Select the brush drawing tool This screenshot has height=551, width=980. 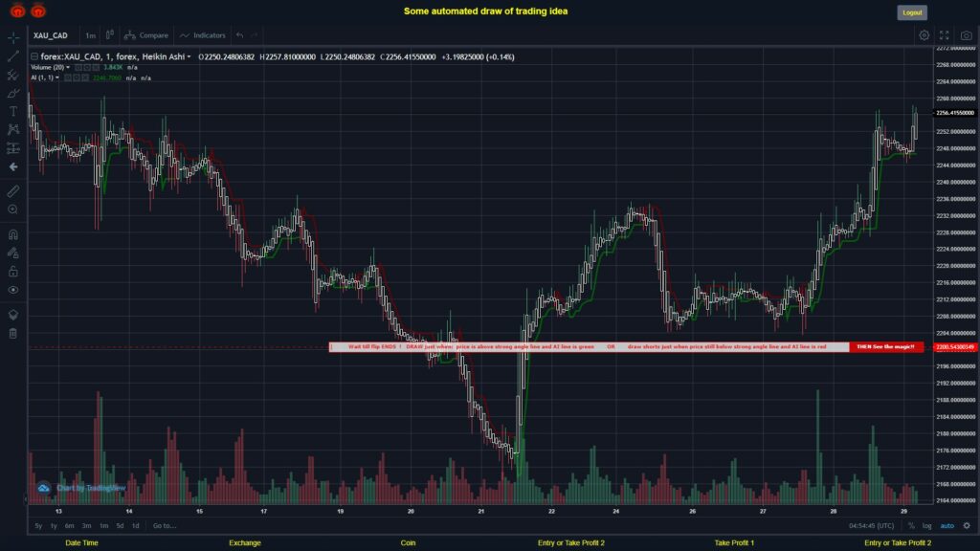13,93
